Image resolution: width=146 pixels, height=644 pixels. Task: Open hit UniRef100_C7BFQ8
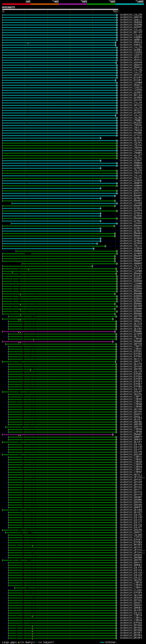click(131, 339)
